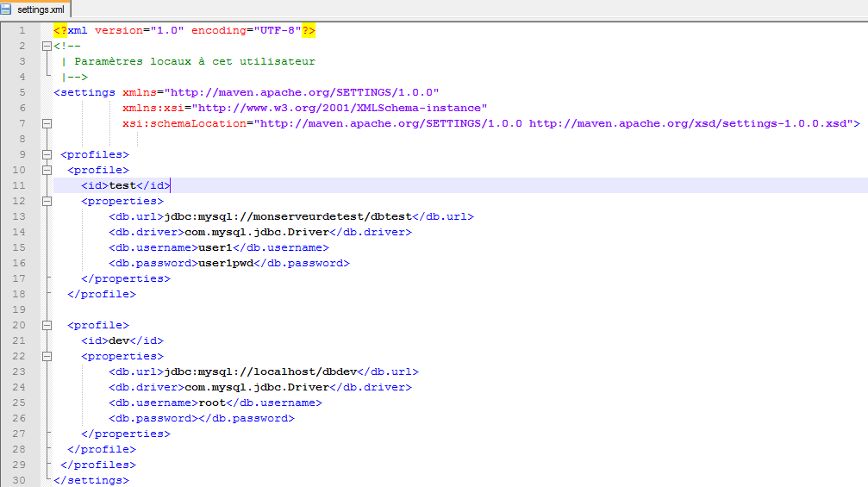Select the settings.xml tab
Viewport: 868px width, 487px height.
pos(35,9)
